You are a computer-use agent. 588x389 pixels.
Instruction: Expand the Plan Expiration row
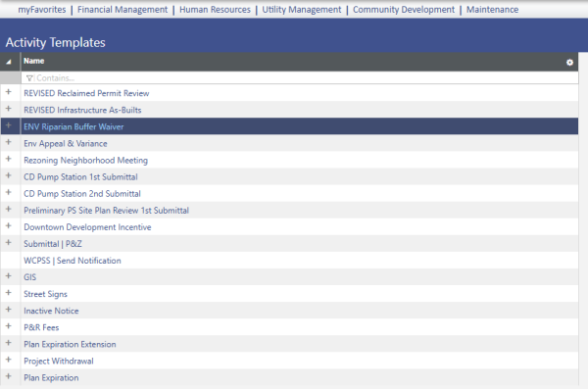coord(9,376)
